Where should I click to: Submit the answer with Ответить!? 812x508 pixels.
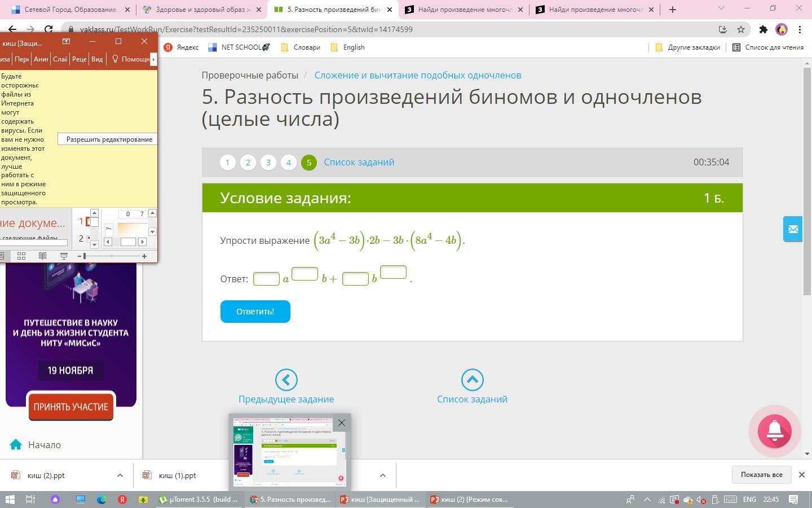click(255, 312)
